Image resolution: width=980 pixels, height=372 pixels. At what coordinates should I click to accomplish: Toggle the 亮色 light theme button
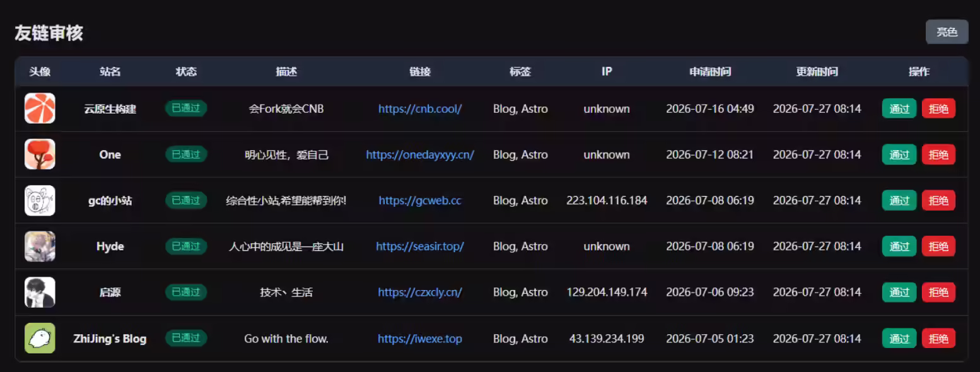[x=947, y=32]
